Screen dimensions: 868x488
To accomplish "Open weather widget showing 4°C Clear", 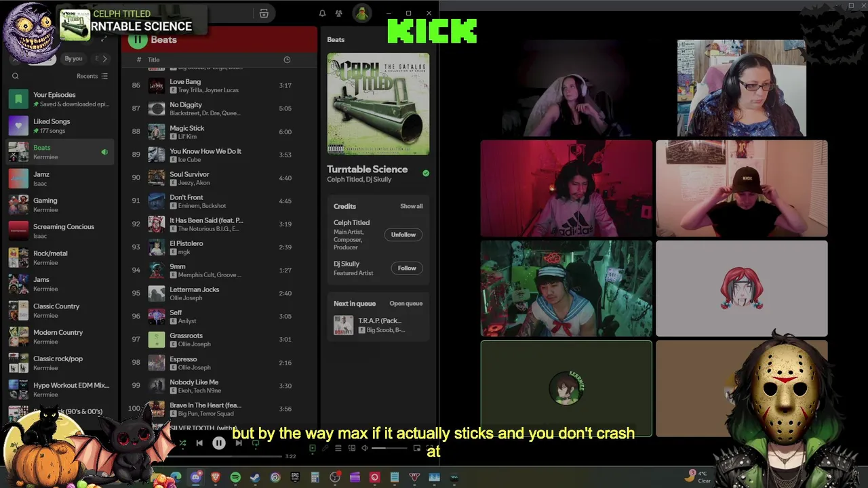I will (x=698, y=476).
